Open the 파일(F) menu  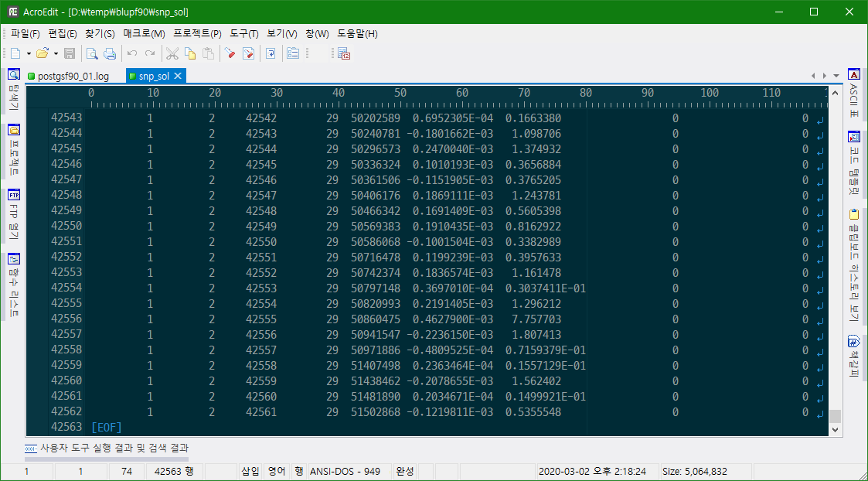tap(26, 34)
